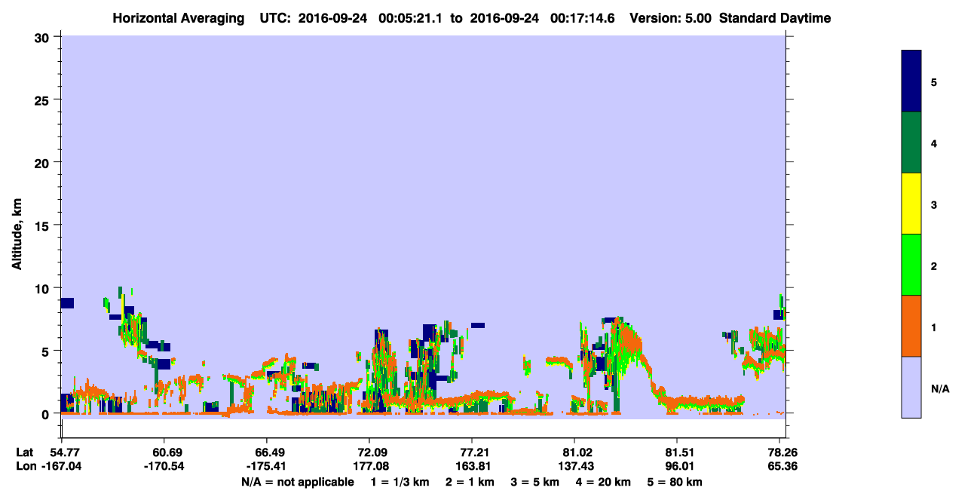Click the '4 = 20 km' legend text
The width and height of the screenshot is (980, 503).
tap(603, 482)
